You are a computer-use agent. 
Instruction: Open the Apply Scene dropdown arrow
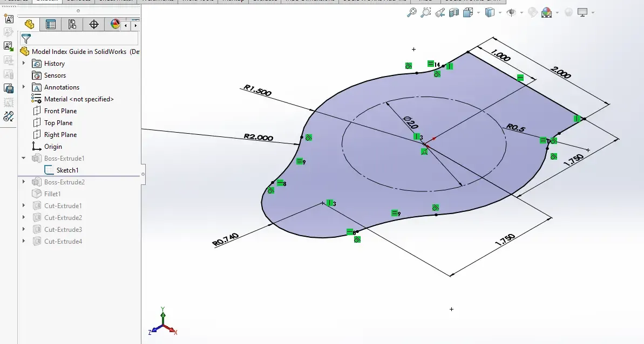click(x=557, y=13)
